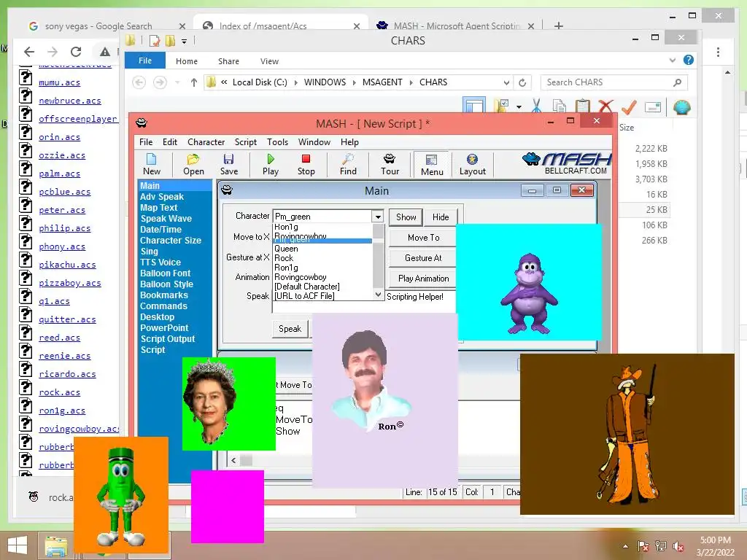Choose [URL to ACF File] list entry
Viewport: 747px width, 560px height.
304,296
